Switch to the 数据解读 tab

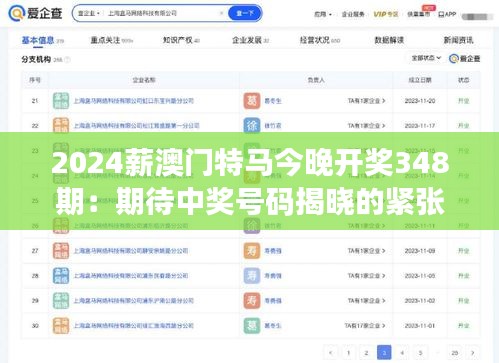click(x=389, y=40)
